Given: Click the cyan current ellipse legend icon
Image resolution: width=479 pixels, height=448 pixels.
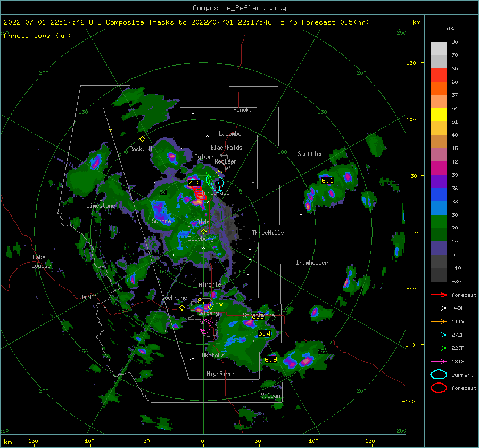Looking at the screenshot, I should (439, 374).
